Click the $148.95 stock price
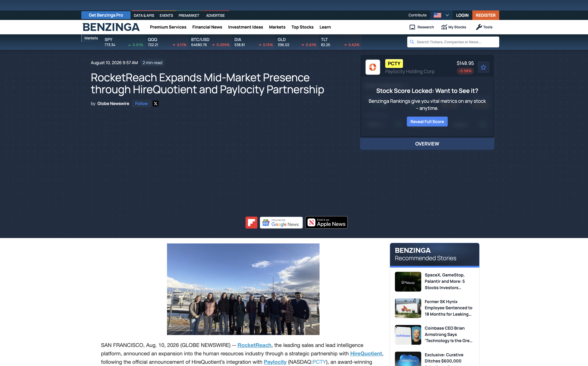 click(x=465, y=63)
